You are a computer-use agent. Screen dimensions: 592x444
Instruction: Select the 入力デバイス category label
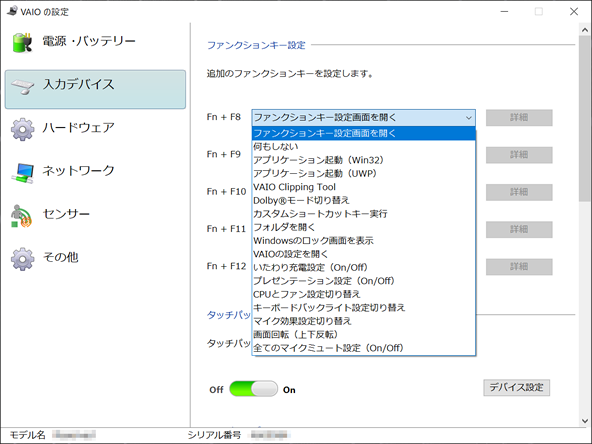click(x=79, y=84)
